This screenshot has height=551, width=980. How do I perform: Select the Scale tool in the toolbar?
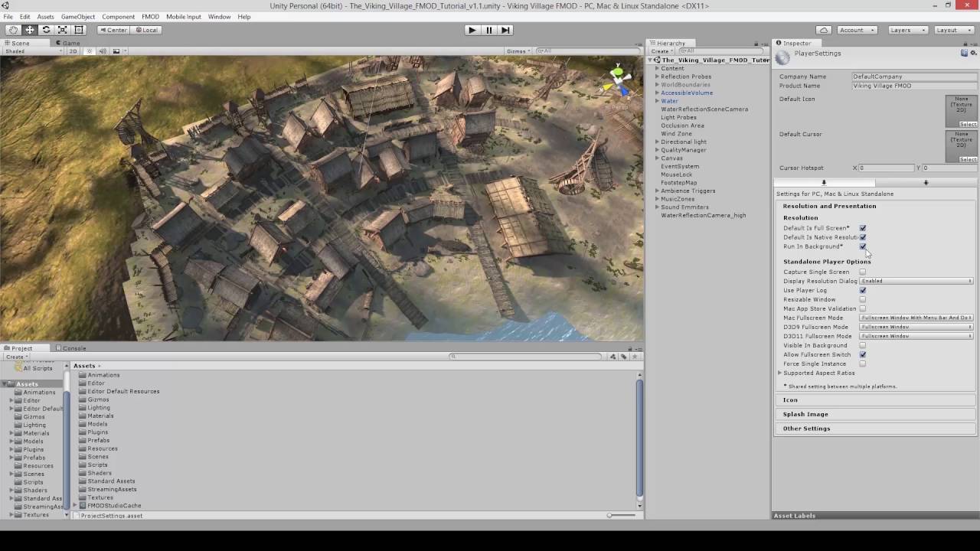[62, 30]
